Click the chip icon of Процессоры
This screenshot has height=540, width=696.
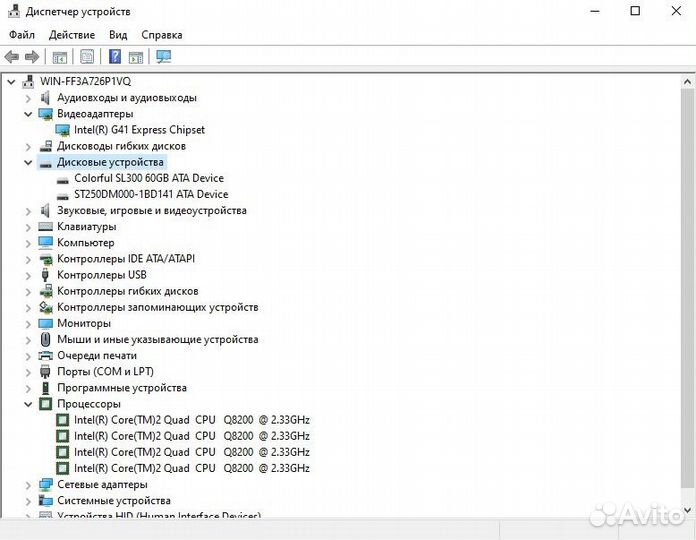pyautogui.click(x=45, y=404)
